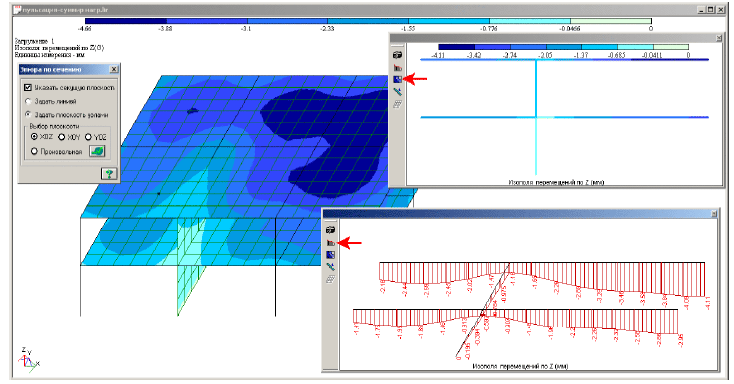Click the darkest blue segment of the main color scale
734x384 pixels.
(126, 21)
